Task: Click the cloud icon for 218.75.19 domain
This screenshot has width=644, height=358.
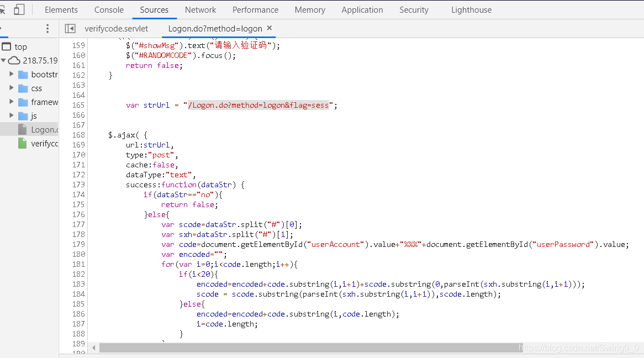Action: click(x=14, y=60)
